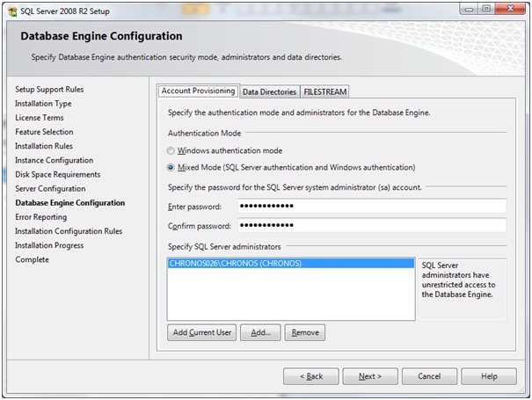The height and width of the screenshot is (400, 532).
Task: Minimize the SQL Server Setup window
Action: tap(469, 9)
